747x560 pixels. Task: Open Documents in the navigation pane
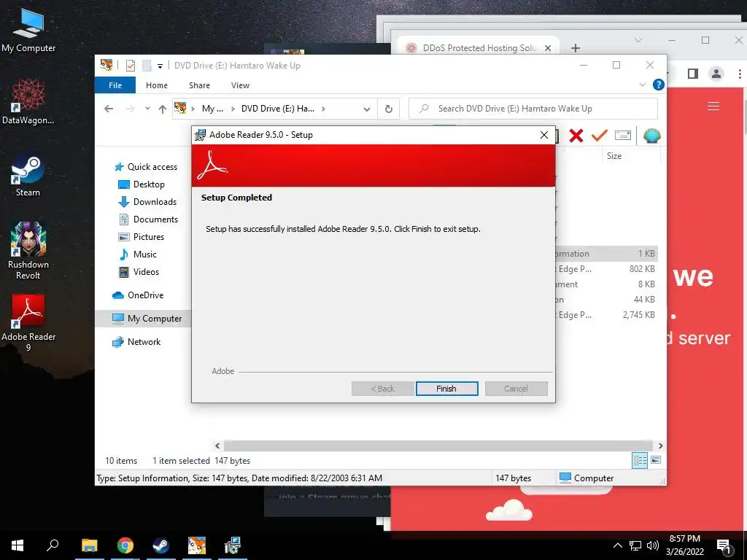[147, 219]
